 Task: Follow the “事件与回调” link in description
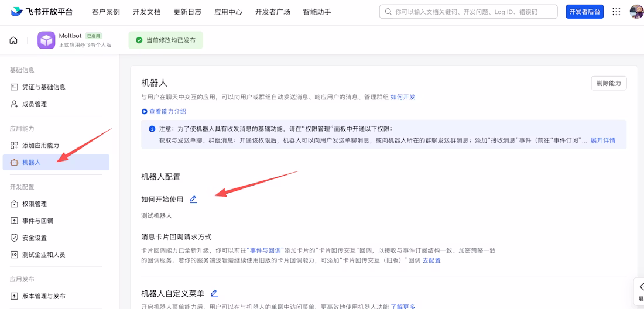pos(265,250)
